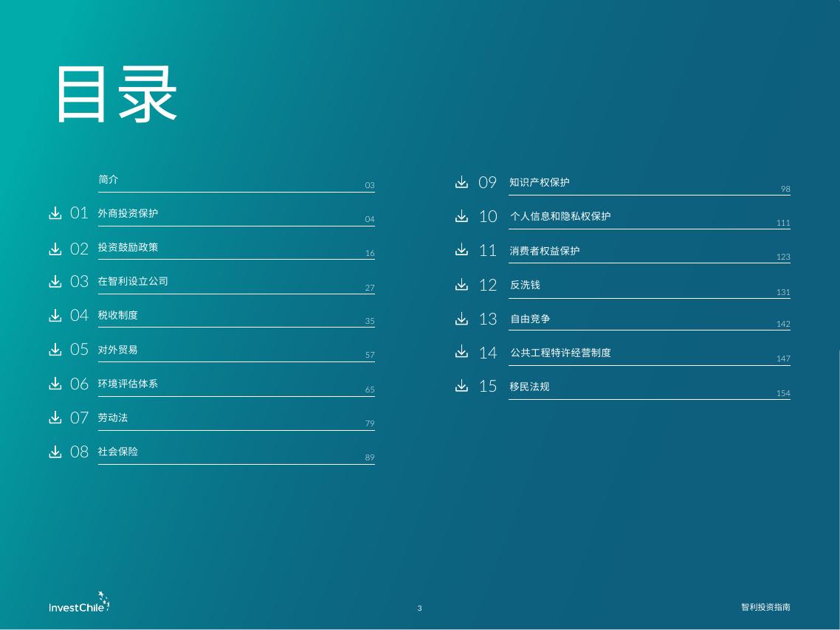840x630 pixels.
Task: Click the 智利投资指南 footer title
Action: [x=765, y=607]
